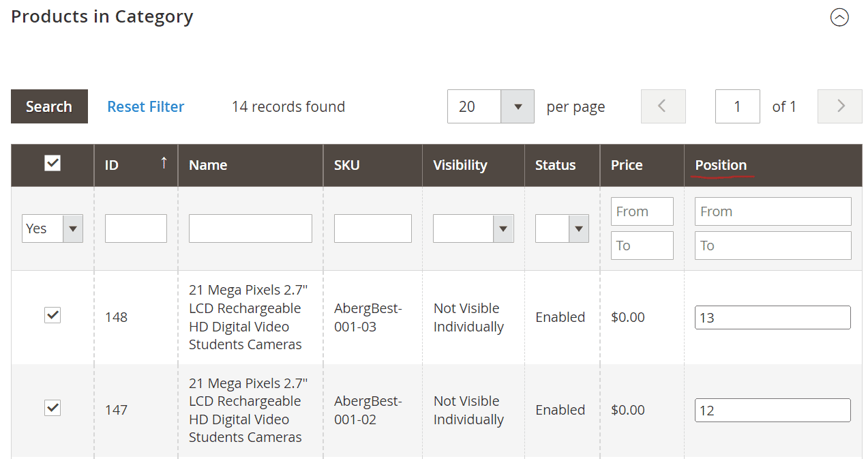The height and width of the screenshot is (459, 868).
Task: Uncheck the checkbox for product 148
Action: tap(53, 315)
